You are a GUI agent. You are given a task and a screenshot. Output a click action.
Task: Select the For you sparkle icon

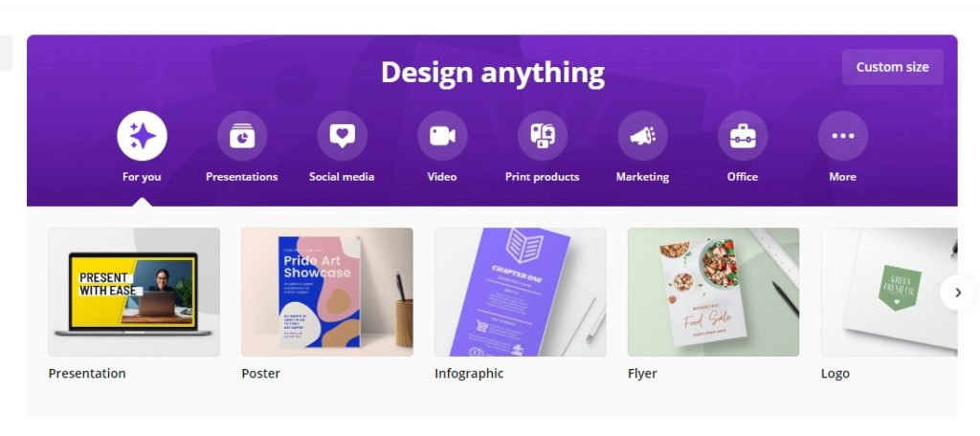[142, 136]
